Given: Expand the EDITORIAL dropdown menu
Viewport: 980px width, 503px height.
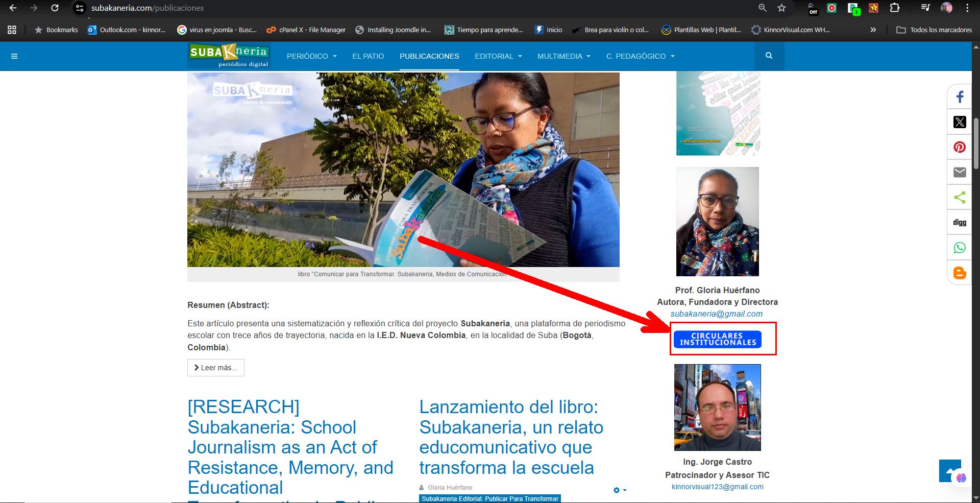Looking at the screenshot, I should tap(498, 56).
